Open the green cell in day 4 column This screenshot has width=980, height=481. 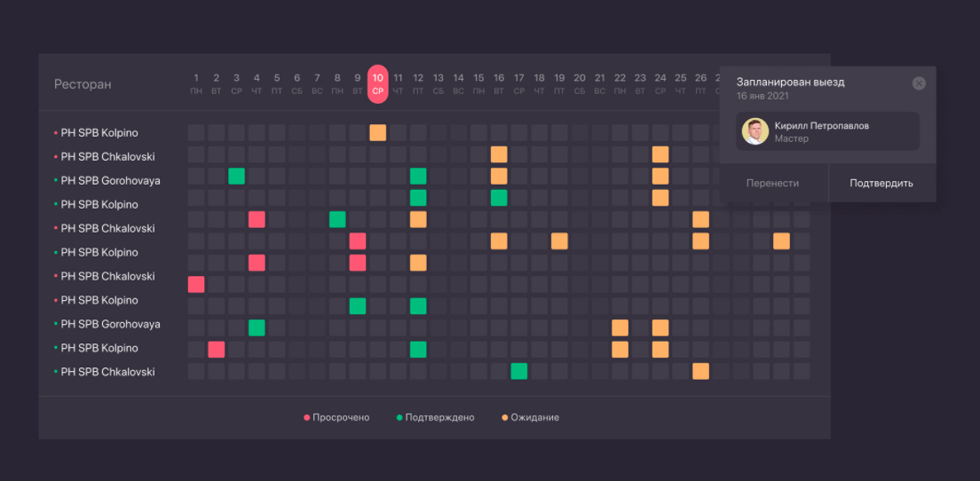[x=257, y=327]
